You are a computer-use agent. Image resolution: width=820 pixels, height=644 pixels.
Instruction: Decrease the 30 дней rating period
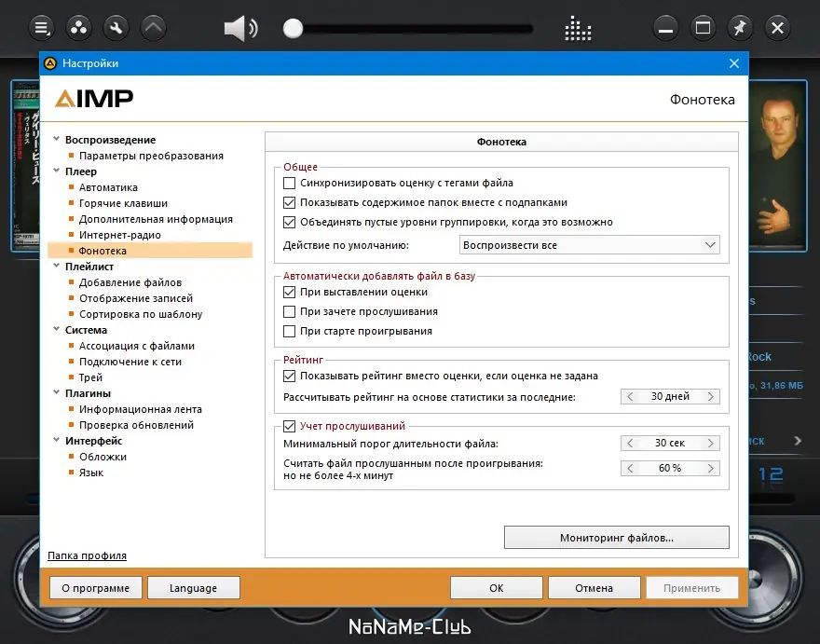pos(630,396)
